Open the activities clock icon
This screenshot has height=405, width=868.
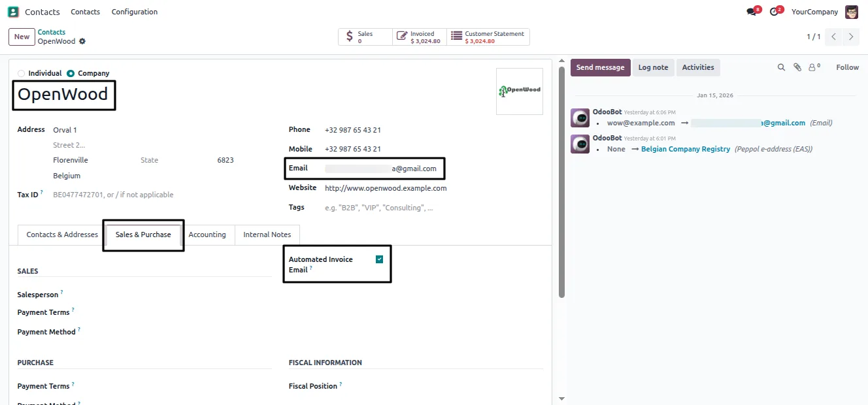pyautogui.click(x=775, y=12)
